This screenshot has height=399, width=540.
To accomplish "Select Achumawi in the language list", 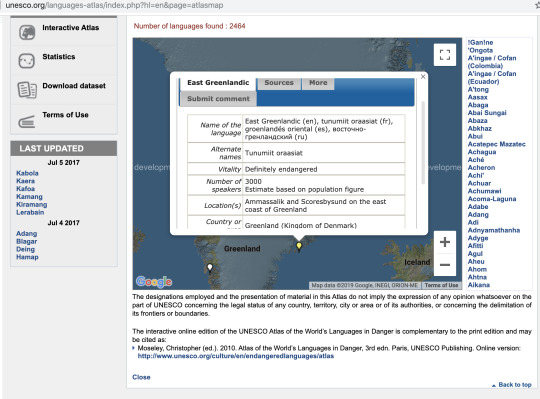I will tap(484, 191).
